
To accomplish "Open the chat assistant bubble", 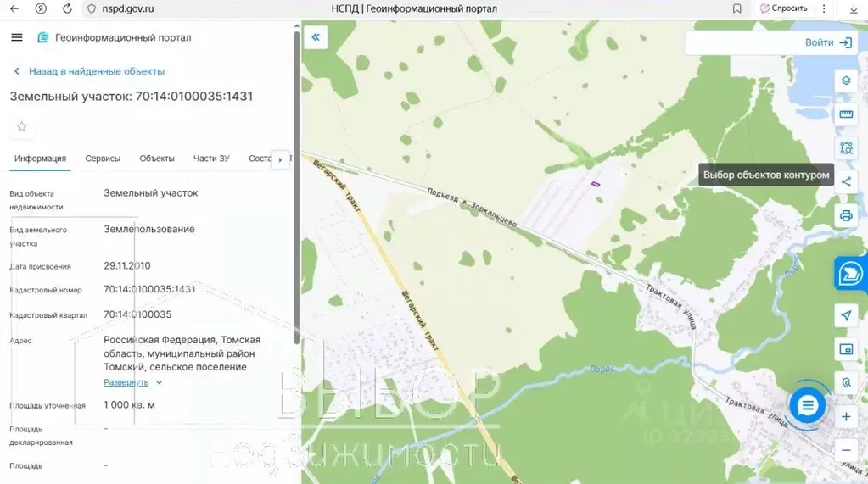I will point(807,405).
